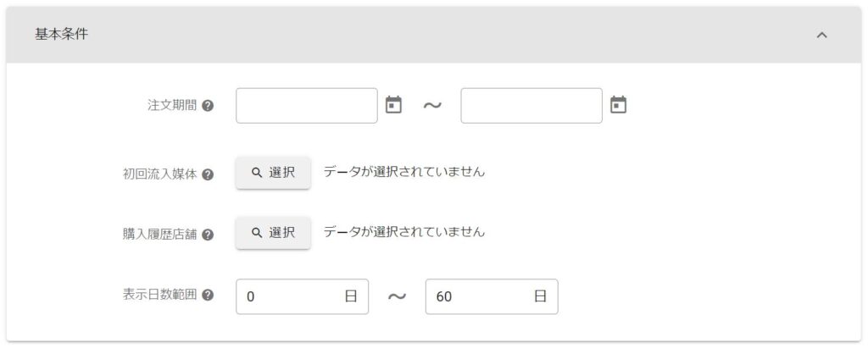Show help for 表示日数範囲
Viewport: 868px width, 348px height.
[x=208, y=296]
